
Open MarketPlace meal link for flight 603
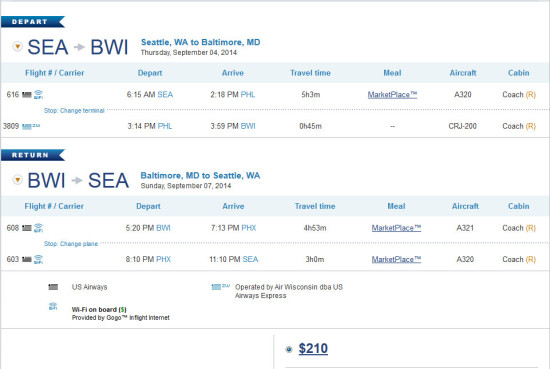[396, 260]
